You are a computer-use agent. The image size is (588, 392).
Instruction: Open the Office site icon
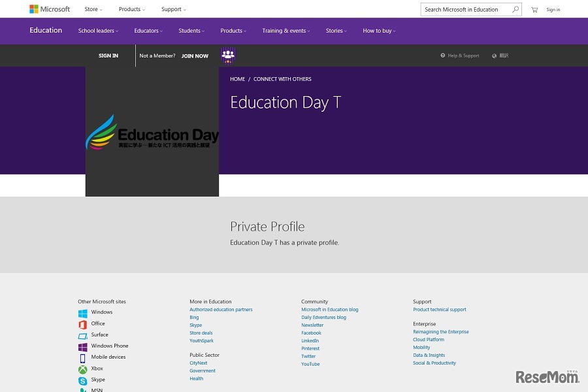pos(83,324)
